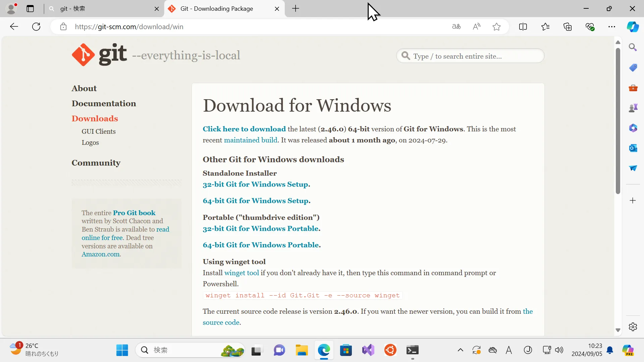This screenshot has width=644, height=362.
Task: Reload the page with the refresh icon
Action: 36,27
